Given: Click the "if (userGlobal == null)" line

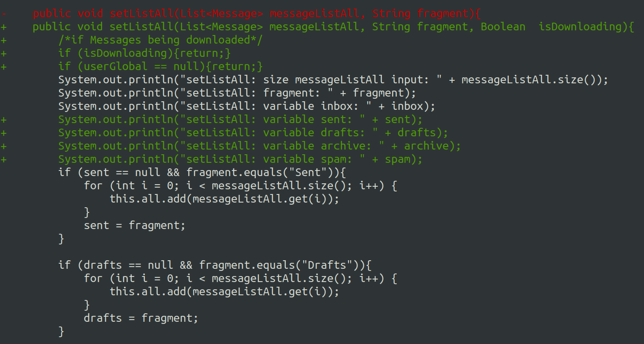Looking at the screenshot, I should [161, 67].
